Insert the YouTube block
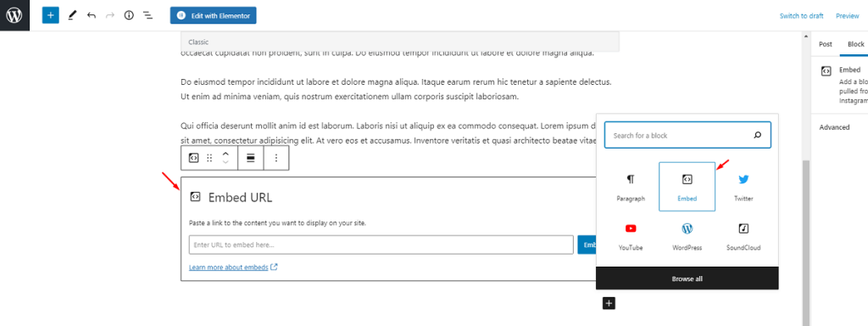 (631, 236)
